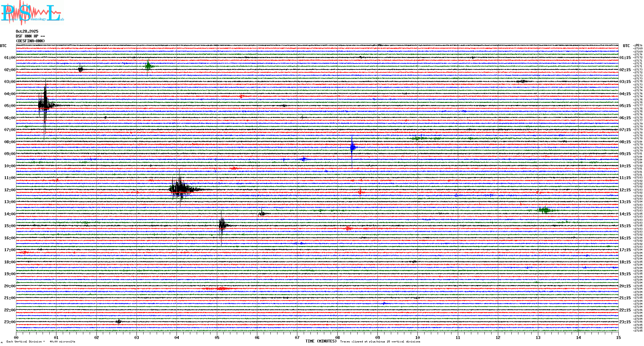Click the green event burst near minute 03

point(148,66)
